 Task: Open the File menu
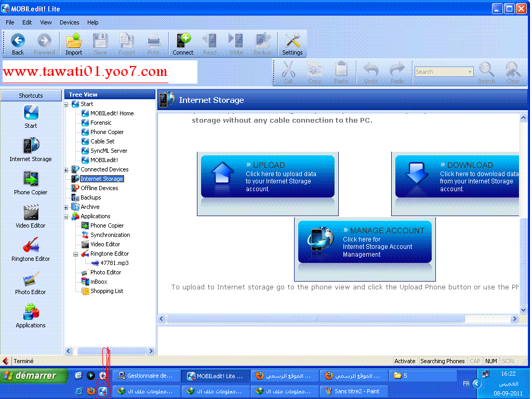(10, 22)
